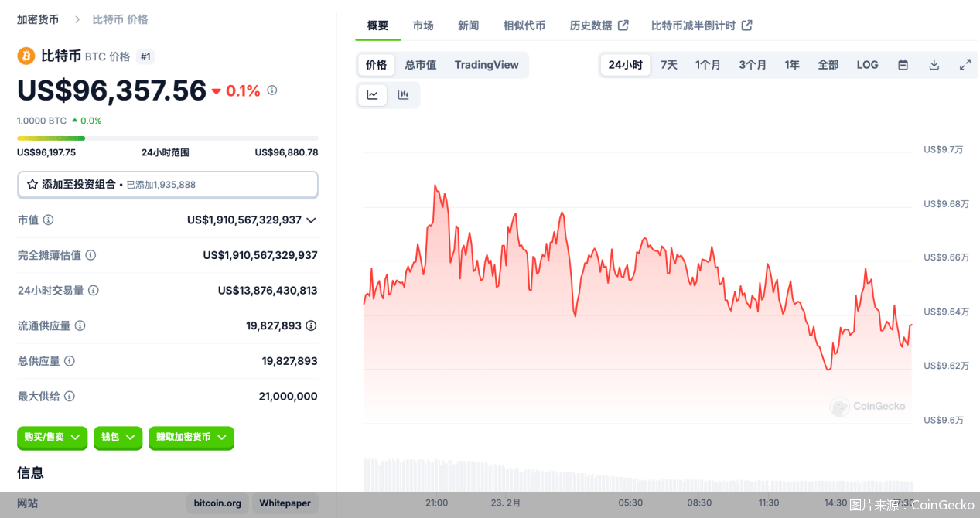Download the chart data
The image size is (980, 518).
pyautogui.click(x=934, y=65)
